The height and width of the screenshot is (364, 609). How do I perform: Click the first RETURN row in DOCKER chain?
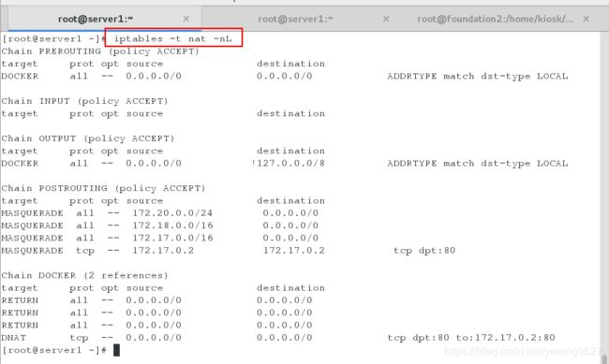pyautogui.click(x=156, y=300)
